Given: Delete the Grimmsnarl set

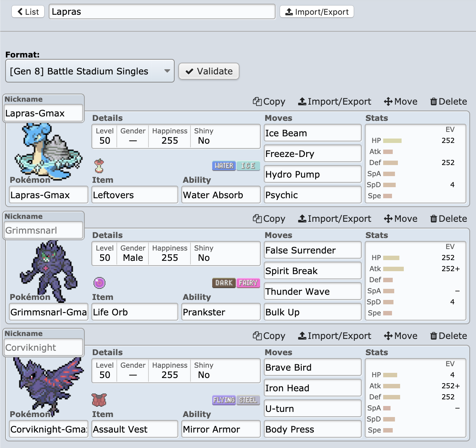Looking at the screenshot, I should pyautogui.click(x=448, y=219).
